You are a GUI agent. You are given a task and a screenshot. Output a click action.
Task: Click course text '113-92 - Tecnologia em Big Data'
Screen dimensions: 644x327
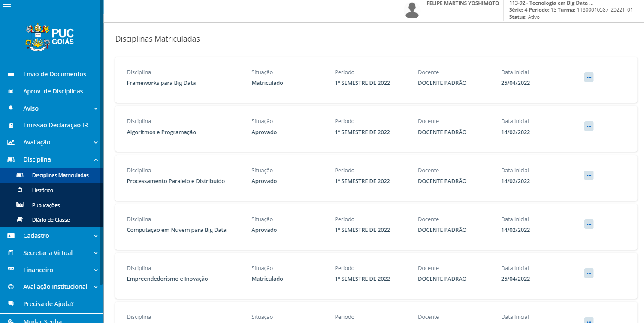coord(551,3)
